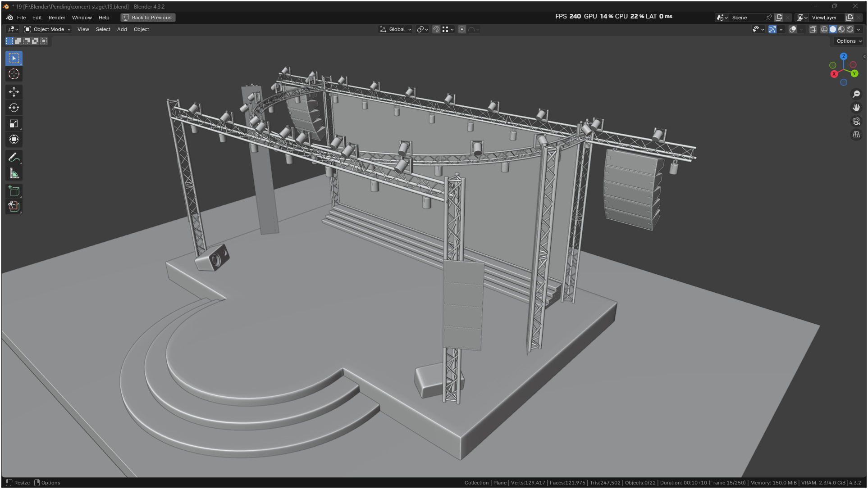
Task: Toggle viewport gizmos on or off
Action: coord(772,29)
